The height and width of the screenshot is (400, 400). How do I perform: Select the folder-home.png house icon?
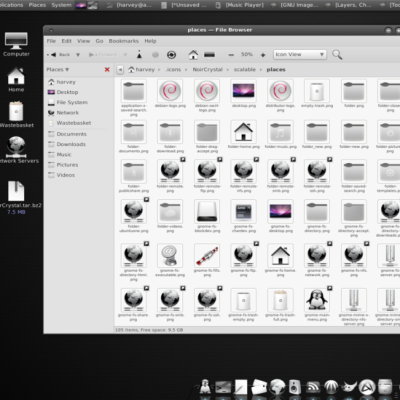point(244,132)
